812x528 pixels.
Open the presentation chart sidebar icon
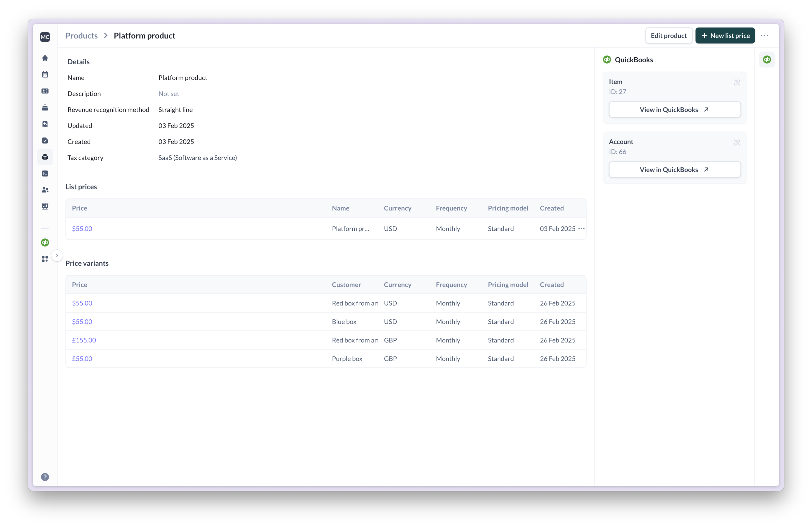45,207
